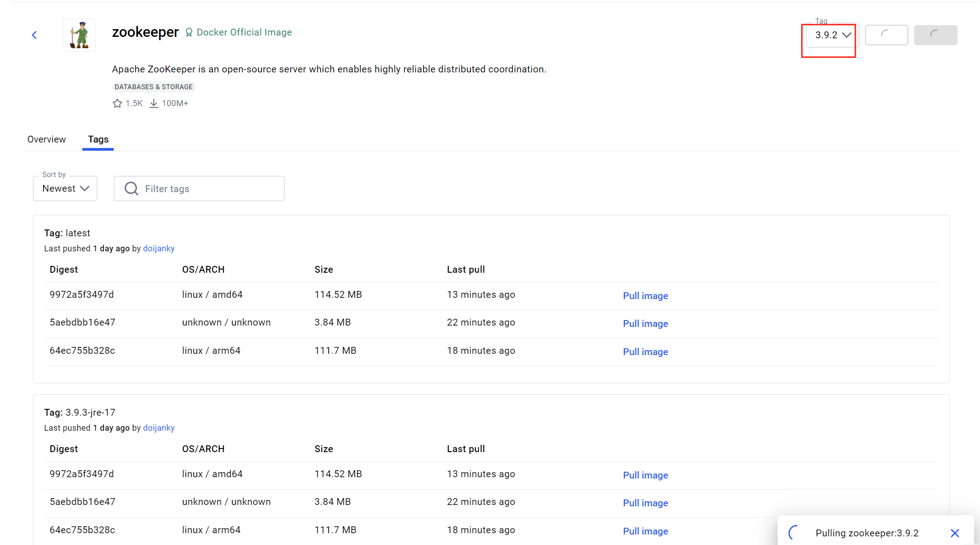Pull image for latest linux/amd64 digest

pyautogui.click(x=645, y=296)
